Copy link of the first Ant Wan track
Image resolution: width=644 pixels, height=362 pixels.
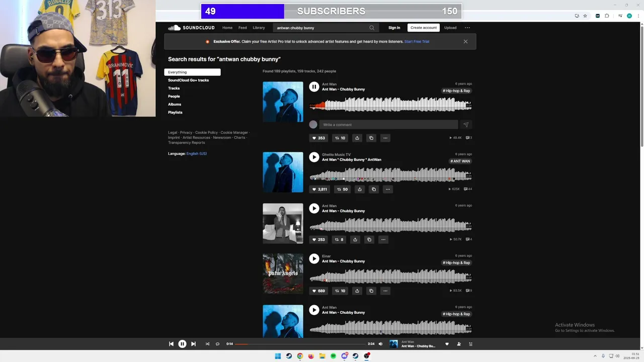[371, 138]
